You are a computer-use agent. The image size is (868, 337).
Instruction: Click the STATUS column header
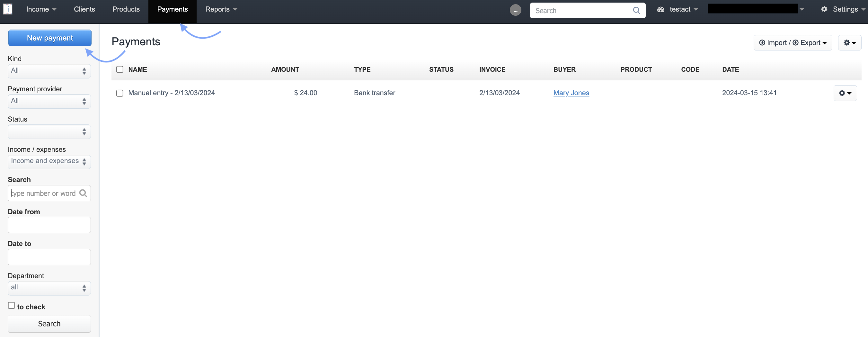(x=441, y=69)
